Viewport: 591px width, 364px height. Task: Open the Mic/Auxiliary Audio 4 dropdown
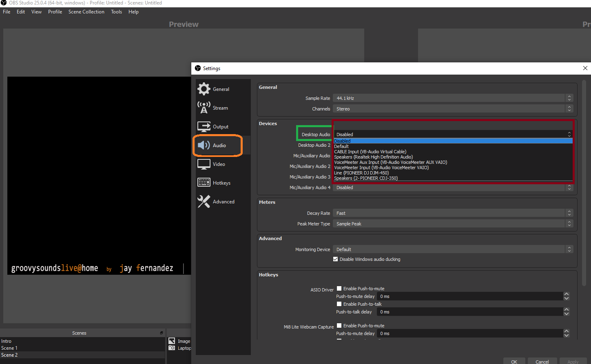click(453, 188)
